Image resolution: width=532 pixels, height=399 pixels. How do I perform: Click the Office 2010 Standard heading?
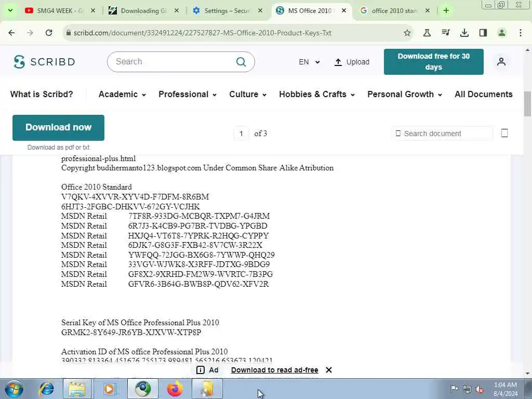pos(96,187)
